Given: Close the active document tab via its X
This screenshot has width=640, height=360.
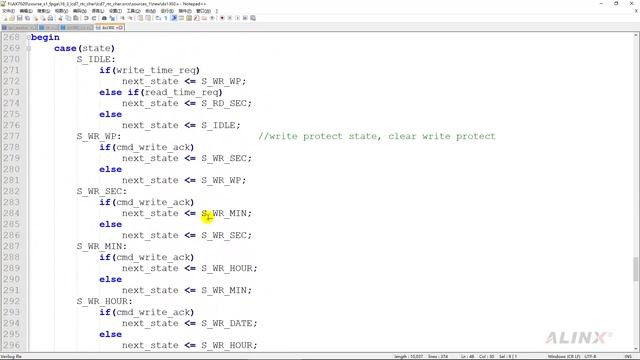Looking at the screenshot, I should [x=120, y=27].
